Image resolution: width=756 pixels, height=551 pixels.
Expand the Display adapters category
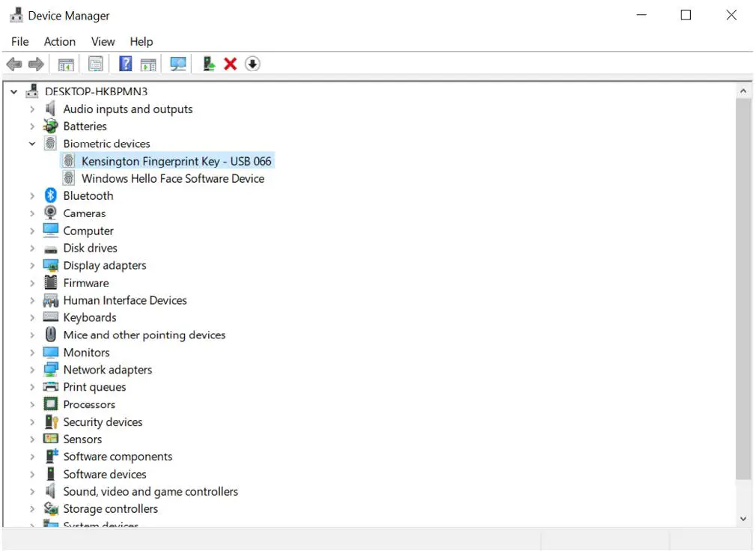tap(32, 266)
